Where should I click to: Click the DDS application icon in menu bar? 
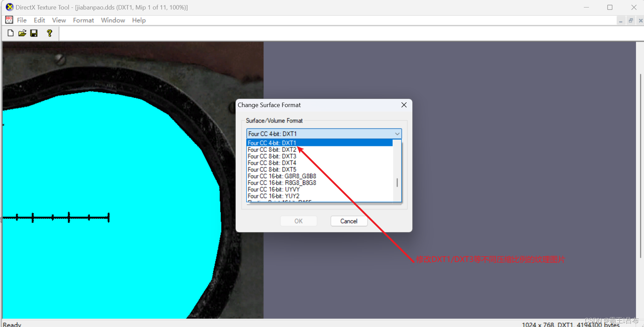[8, 20]
